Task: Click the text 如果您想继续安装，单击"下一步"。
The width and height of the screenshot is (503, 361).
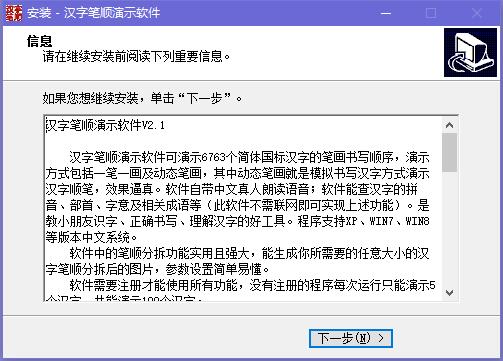Action: click(x=143, y=98)
